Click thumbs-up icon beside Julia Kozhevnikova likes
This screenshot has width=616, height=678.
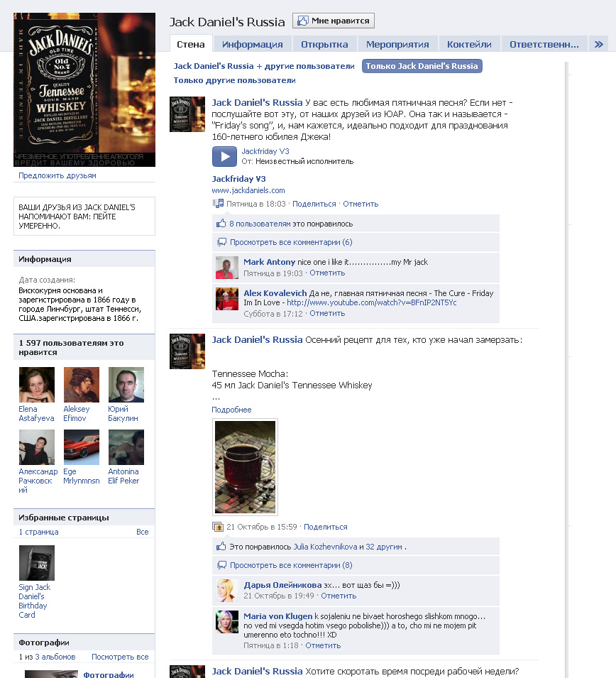point(221,547)
